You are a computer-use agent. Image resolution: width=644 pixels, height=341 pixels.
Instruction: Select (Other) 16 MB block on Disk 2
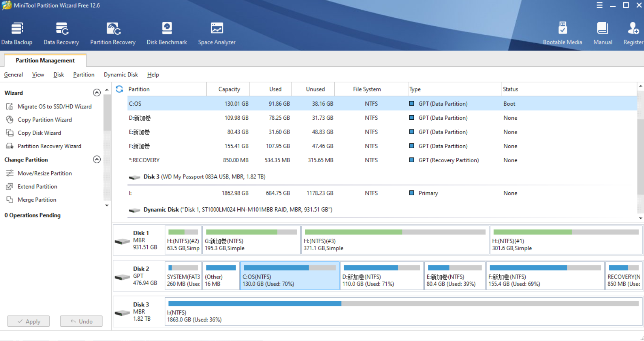click(221, 276)
